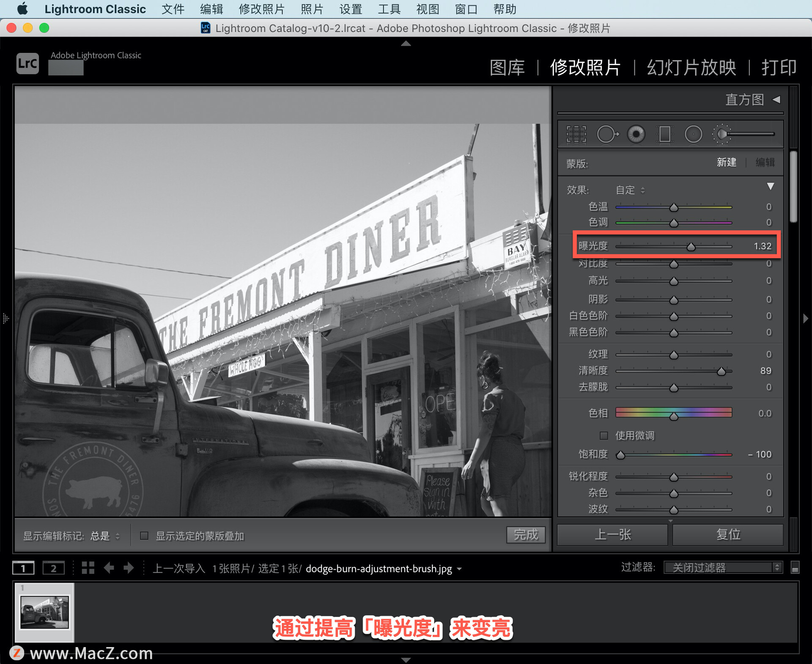The width and height of the screenshot is (812, 664).
Task: Click the 完成 done button
Action: pos(526,535)
